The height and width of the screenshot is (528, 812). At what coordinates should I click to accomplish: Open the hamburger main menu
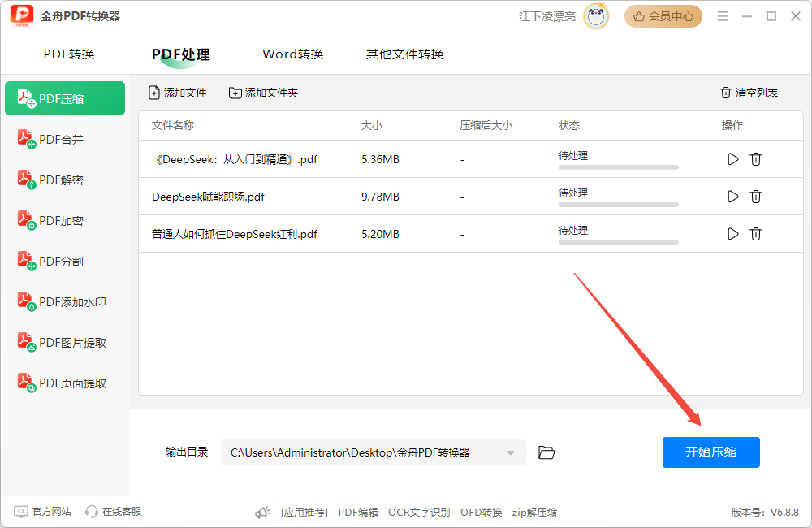723,16
